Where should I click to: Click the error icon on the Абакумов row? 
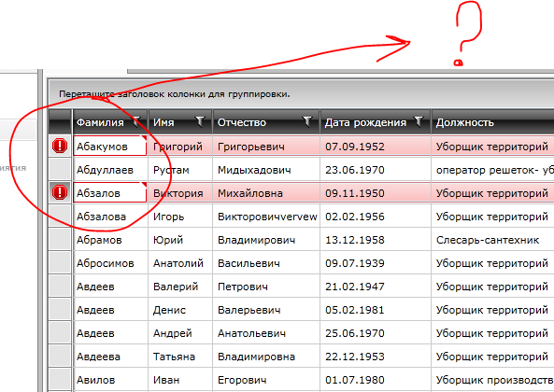(60, 146)
